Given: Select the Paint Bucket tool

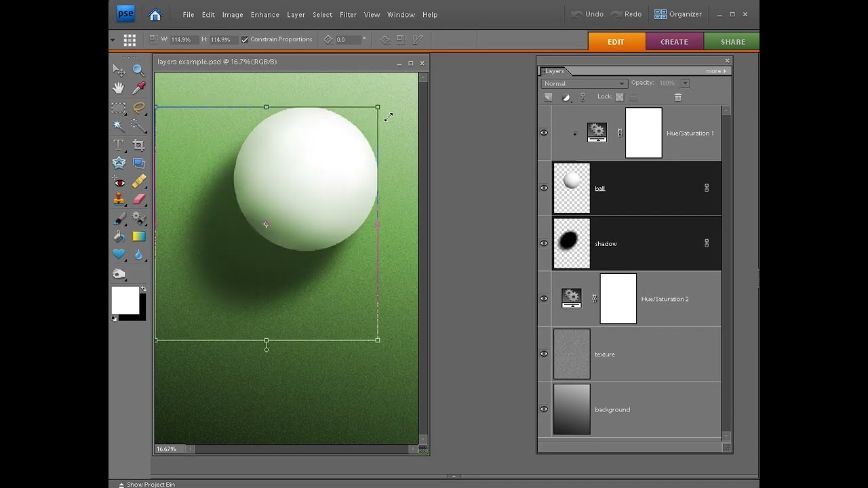Looking at the screenshot, I should (119, 237).
